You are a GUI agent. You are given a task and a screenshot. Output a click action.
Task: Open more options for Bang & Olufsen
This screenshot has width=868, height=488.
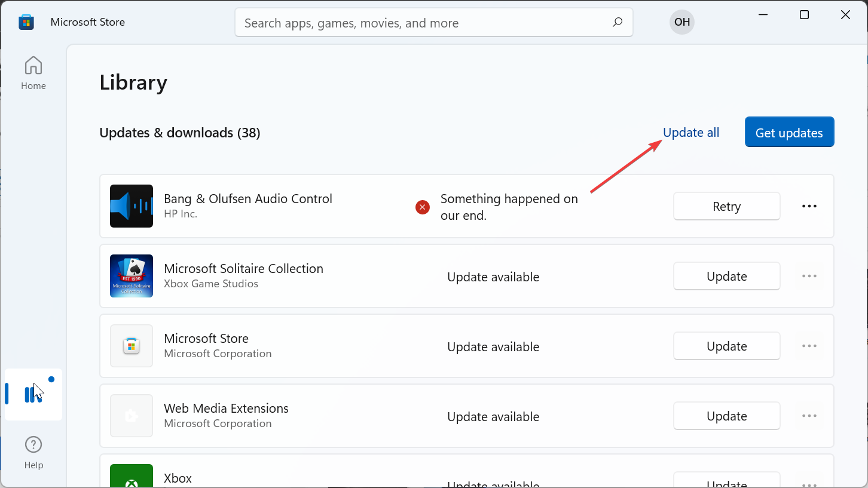point(809,206)
